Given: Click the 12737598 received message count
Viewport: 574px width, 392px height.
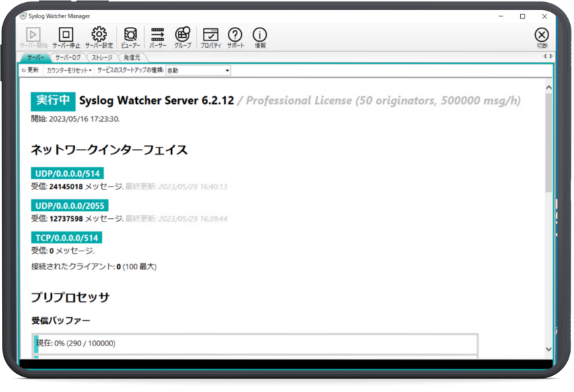Looking at the screenshot, I should (x=66, y=219).
